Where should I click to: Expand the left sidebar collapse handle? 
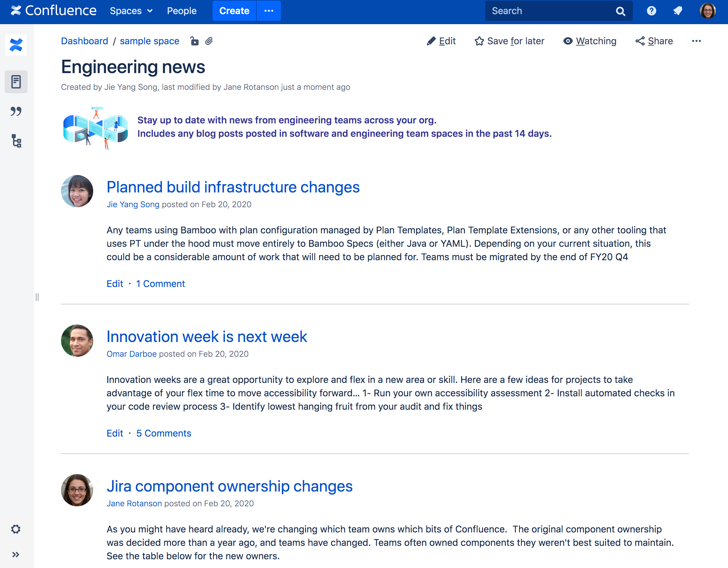point(37,297)
